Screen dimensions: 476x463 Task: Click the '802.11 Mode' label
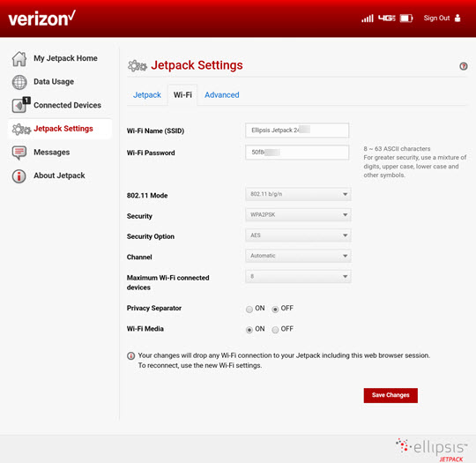coord(147,196)
